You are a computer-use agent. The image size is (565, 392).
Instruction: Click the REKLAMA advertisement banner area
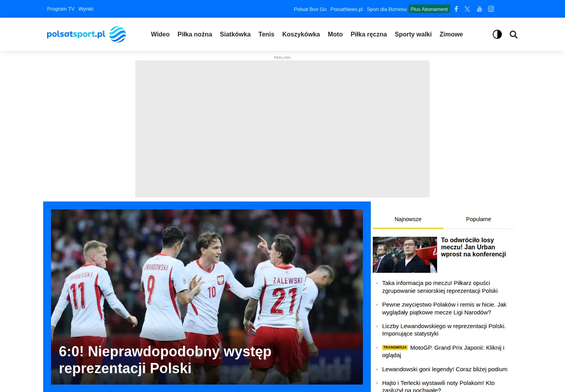pos(282,129)
